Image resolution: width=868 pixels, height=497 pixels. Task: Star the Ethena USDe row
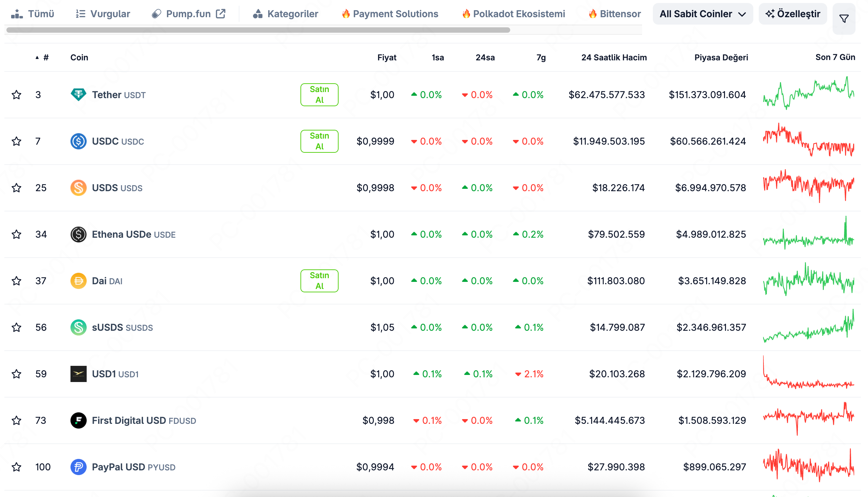point(17,234)
